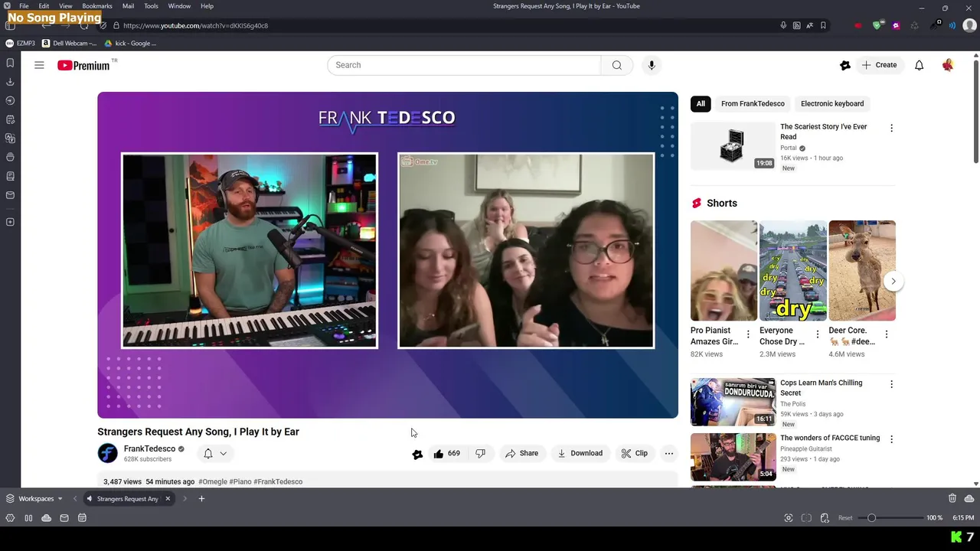980x551 pixels.
Task: Open the Help menu
Action: coord(207,6)
